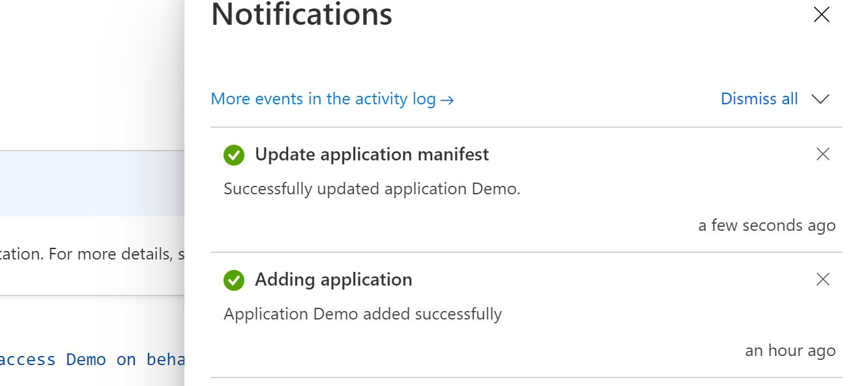This screenshot has height=386, width=868.
Task: Open the Adding application notification title
Action: [334, 280]
